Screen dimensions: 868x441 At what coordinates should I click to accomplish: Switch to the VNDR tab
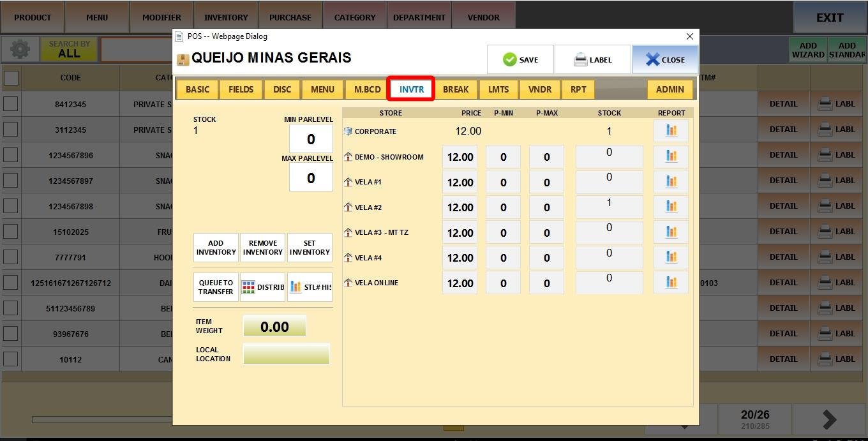click(x=540, y=89)
